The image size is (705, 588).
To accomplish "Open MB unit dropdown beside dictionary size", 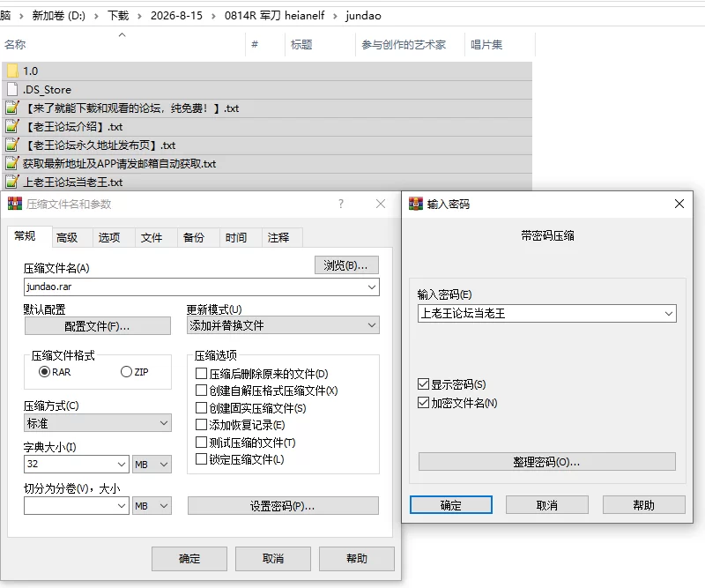I will (x=152, y=465).
